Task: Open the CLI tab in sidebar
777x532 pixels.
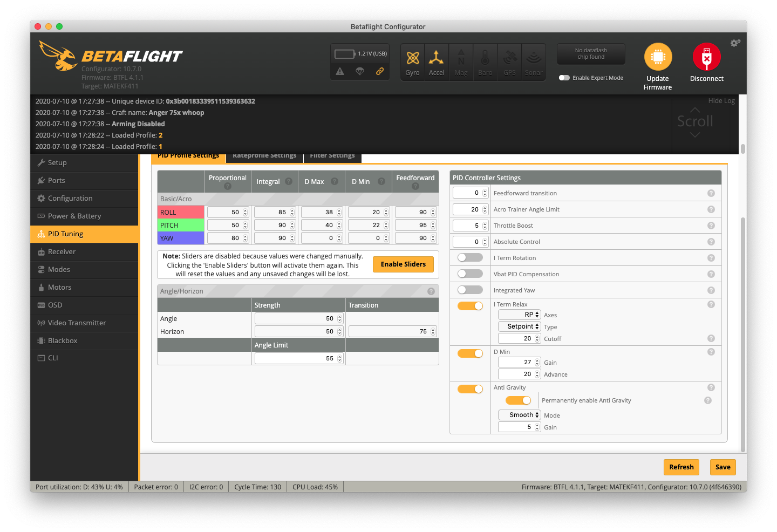Action: [x=84, y=358]
